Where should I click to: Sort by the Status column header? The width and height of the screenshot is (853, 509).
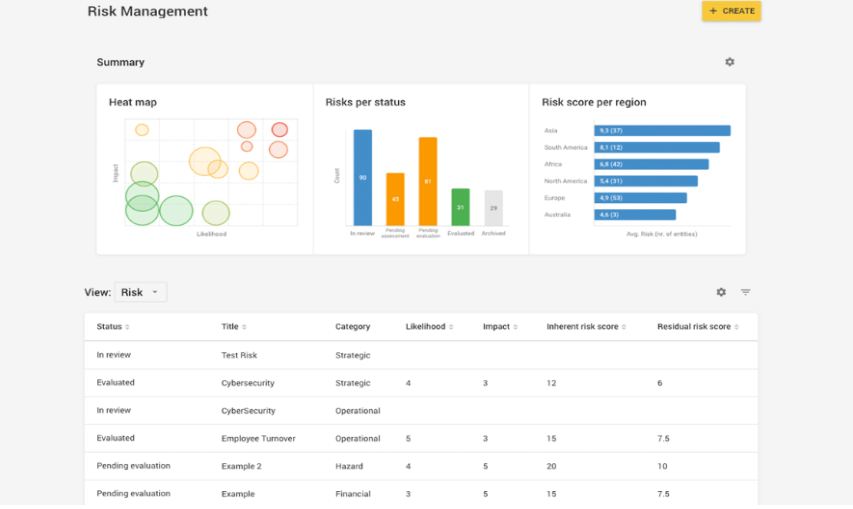pyautogui.click(x=113, y=327)
